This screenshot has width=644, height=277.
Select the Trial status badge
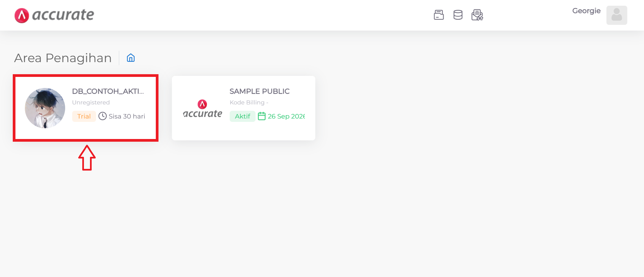coord(84,116)
